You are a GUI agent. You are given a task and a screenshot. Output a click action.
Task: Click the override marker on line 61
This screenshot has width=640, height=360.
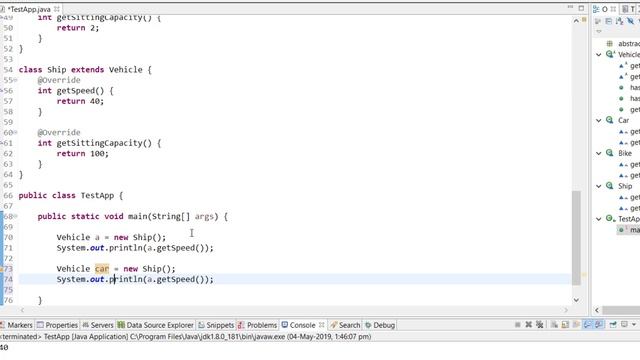click(x=2, y=143)
